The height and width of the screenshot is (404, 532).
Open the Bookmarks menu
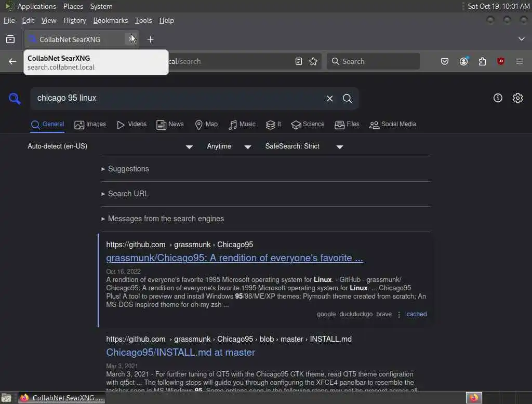click(110, 20)
